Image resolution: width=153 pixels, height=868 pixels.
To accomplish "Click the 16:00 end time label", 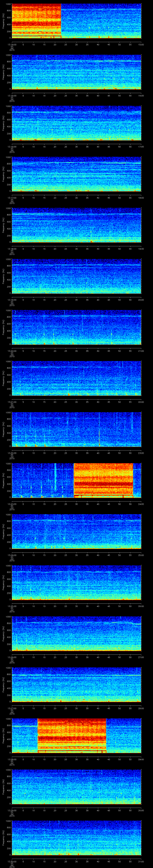I will (141, 96).
